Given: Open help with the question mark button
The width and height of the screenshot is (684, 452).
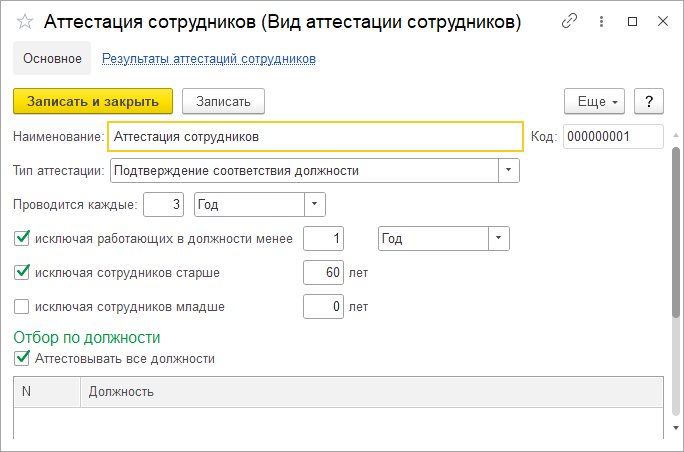Looking at the screenshot, I should 649,101.
